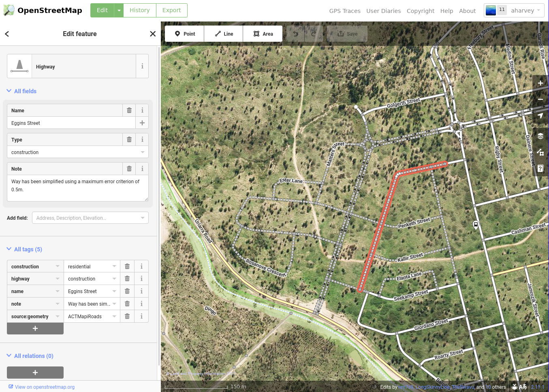This screenshot has height=392, width=549.
Task: Show info for the highway tag
Action: (x=141, y=279)
